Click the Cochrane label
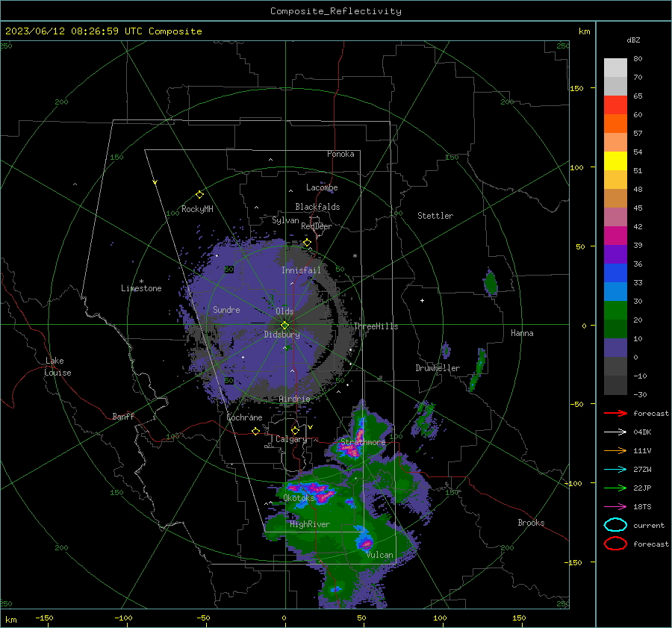The width and height of the screenshot is (672, 628). [x=244, y=417]
